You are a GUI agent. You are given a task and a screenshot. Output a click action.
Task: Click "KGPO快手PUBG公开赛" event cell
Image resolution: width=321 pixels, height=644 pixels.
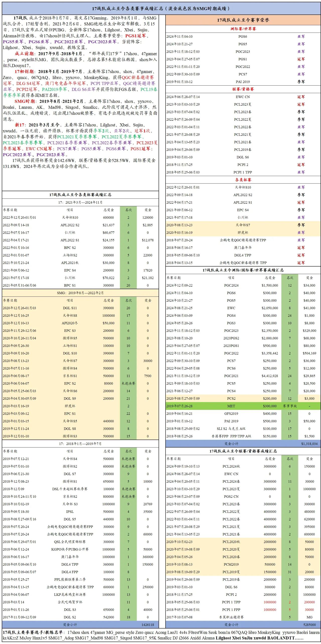(70, 549)
